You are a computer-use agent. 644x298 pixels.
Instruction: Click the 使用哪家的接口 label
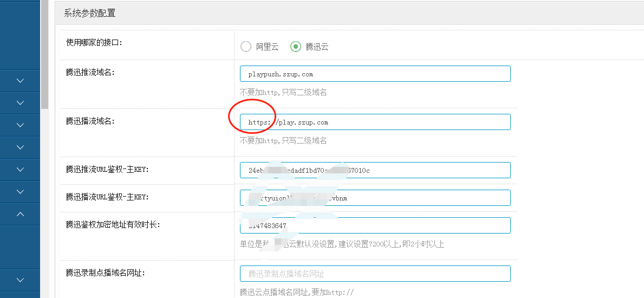pos(94,42)
